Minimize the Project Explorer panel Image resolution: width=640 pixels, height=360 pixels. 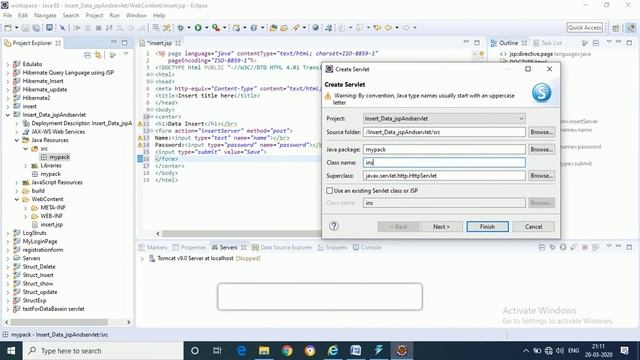(113, 42)
